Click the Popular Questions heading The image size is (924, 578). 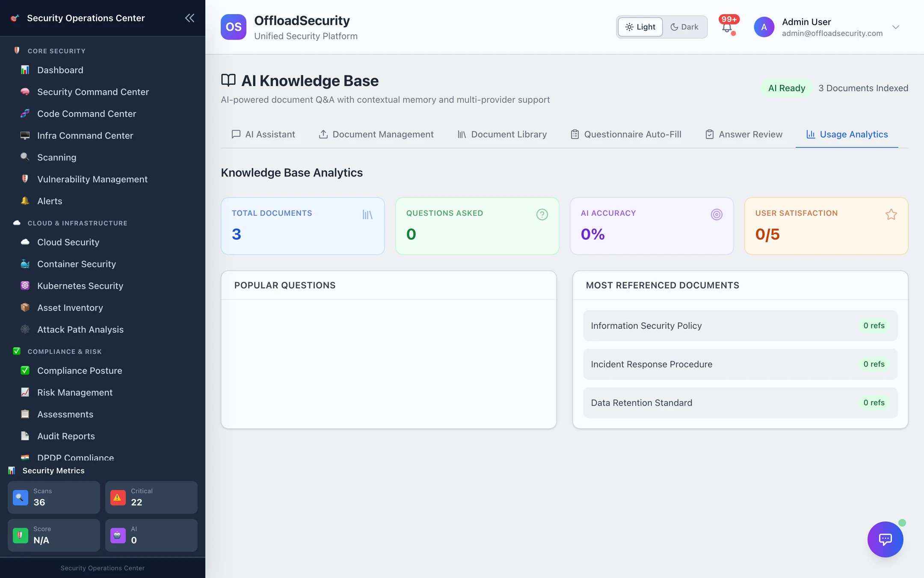pyautogui.click(x=285, y=285)
